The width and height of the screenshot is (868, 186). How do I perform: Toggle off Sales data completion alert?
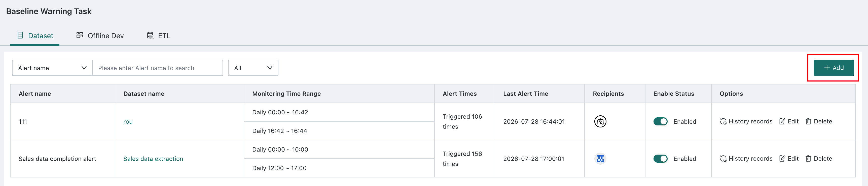[x=660, y=159]
